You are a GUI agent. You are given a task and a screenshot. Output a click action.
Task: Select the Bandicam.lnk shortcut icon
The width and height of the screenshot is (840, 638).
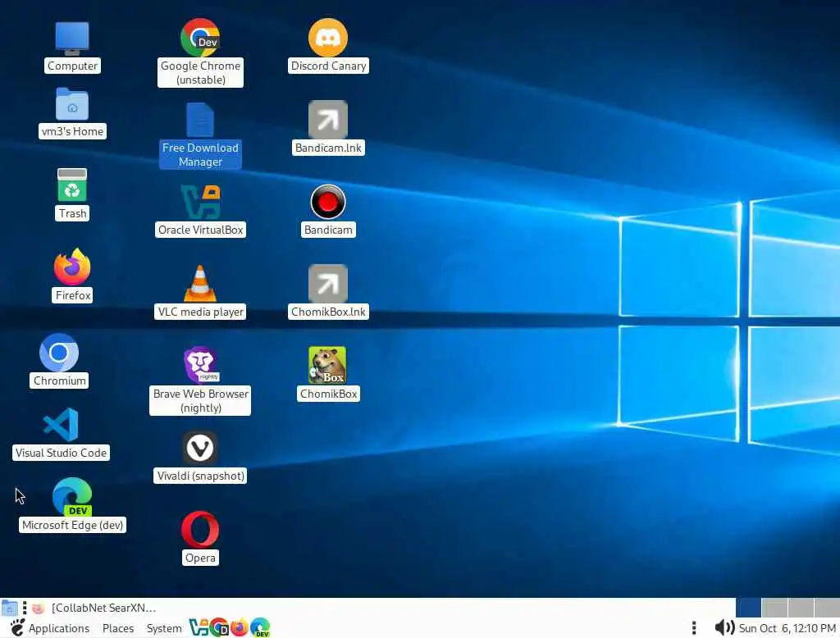point(328,120)
